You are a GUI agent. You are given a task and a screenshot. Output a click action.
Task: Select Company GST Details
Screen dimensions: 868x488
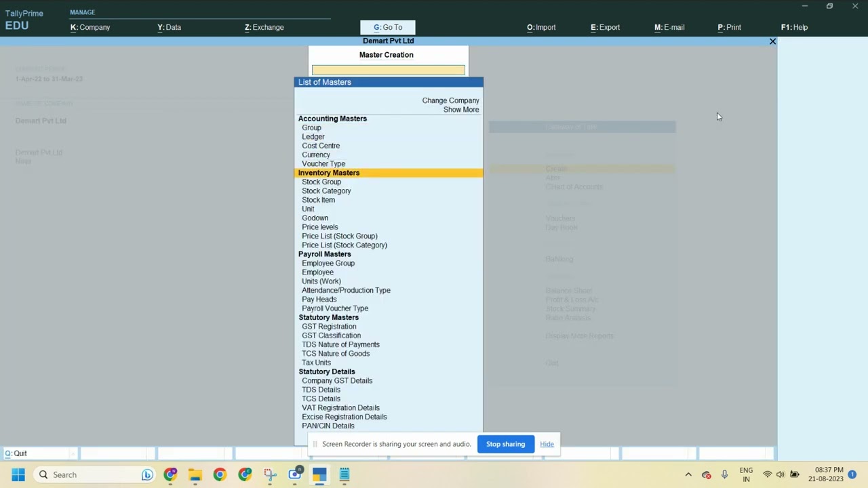pyautogui.click(x=337, y=381)
